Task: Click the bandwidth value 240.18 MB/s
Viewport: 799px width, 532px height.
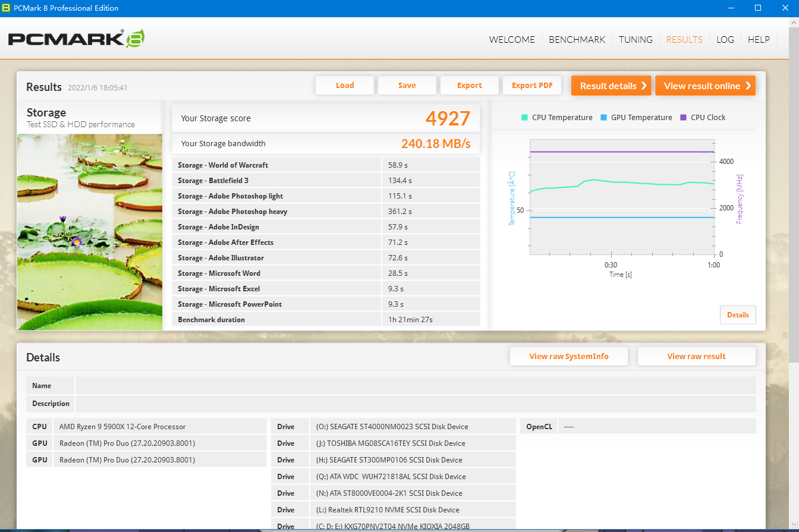Action: click(436, 143)
